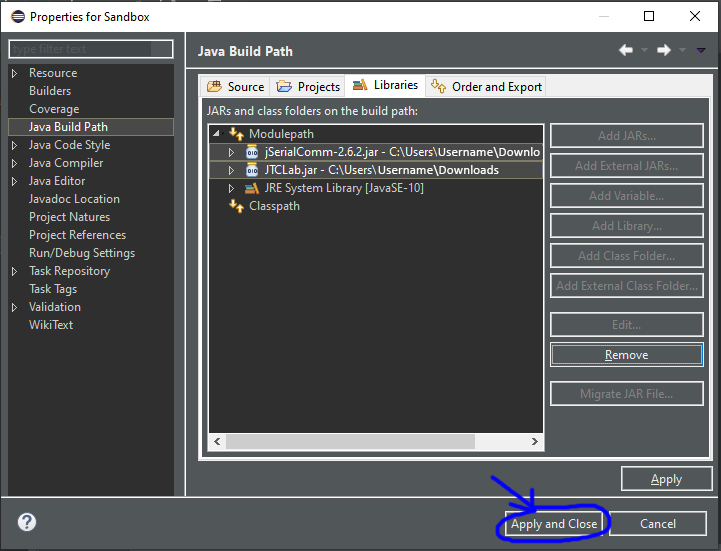721x551 pixels.
Task: Click the Modulepath icon
Action: (236, 134)
